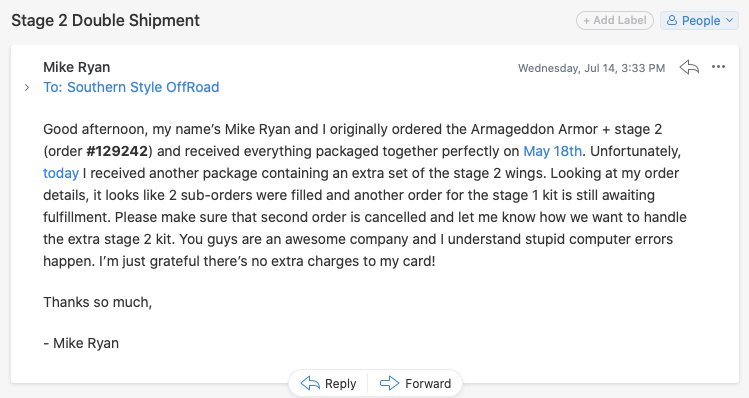
Task: Expand recipient details chevron beside To line
Action: [x=27, y=87]
